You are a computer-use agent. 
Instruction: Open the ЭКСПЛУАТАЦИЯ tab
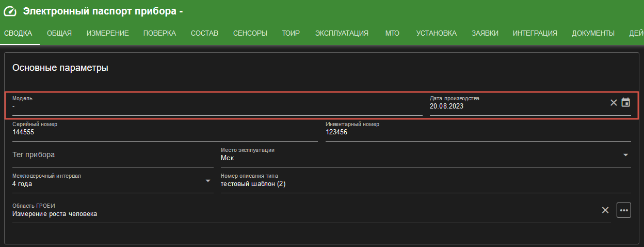click(x=342, y=33)
